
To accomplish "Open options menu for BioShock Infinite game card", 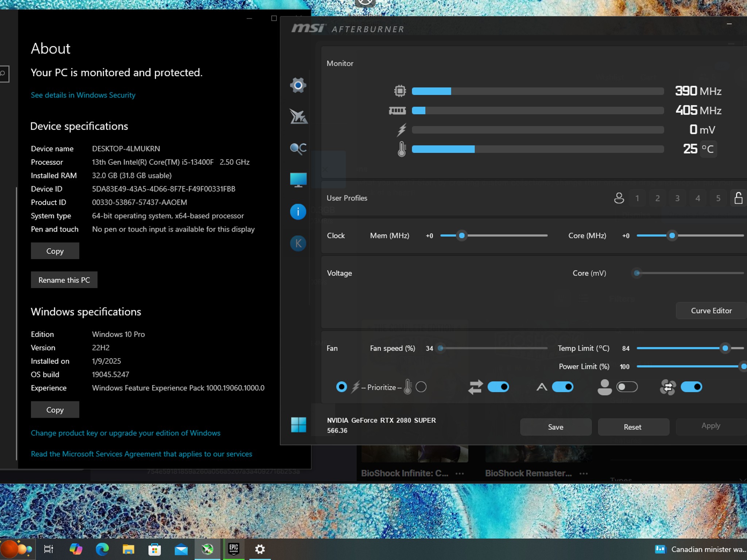I will point(460,474).
